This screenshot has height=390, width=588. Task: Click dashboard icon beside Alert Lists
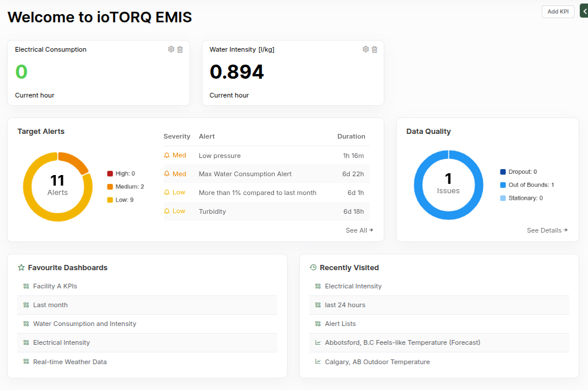click(x=318, y=324)
